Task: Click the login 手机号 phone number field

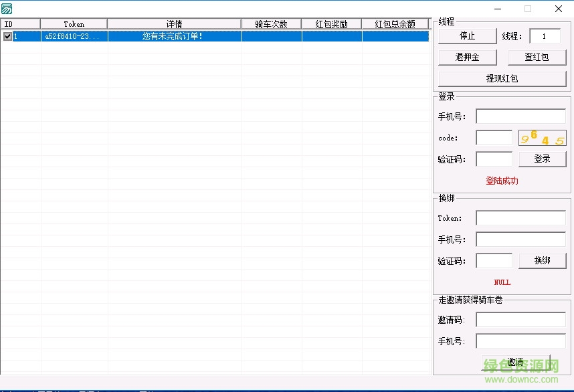Action: click(x=520, y=116)
